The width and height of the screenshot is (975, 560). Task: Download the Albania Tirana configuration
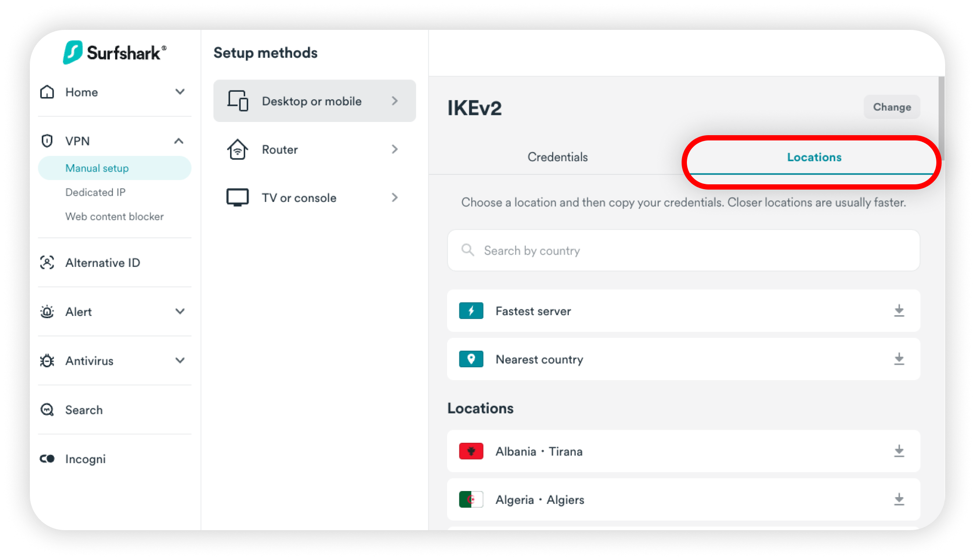(x=899, y=451)
